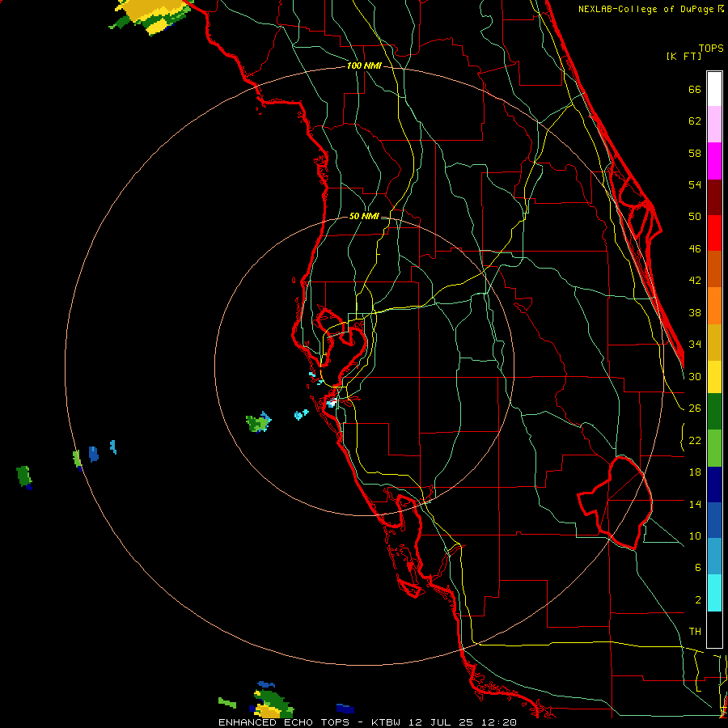Screen dimensions: 728x728
Task: Click the 26 legend value
Action: (695, 408)
